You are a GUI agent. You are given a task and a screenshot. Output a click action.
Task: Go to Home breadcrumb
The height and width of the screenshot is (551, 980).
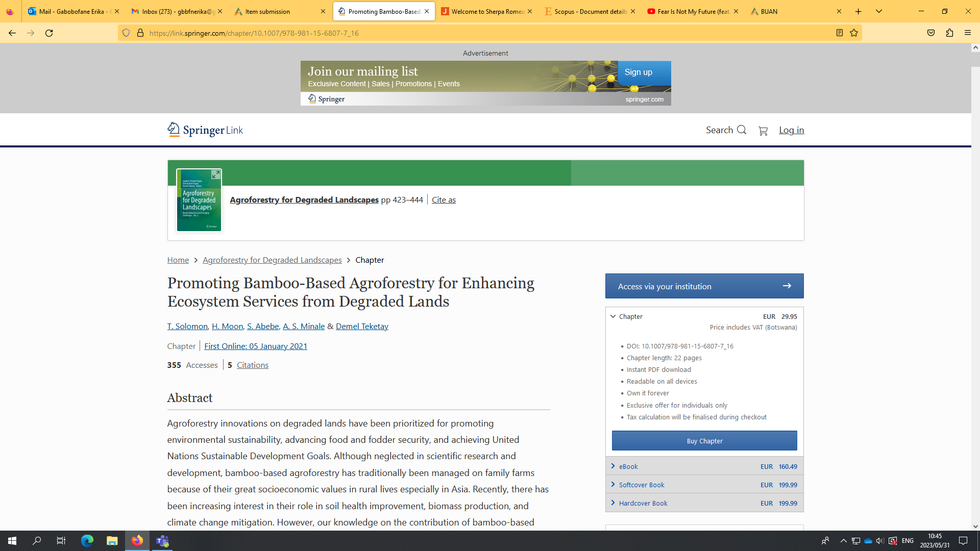178,260
